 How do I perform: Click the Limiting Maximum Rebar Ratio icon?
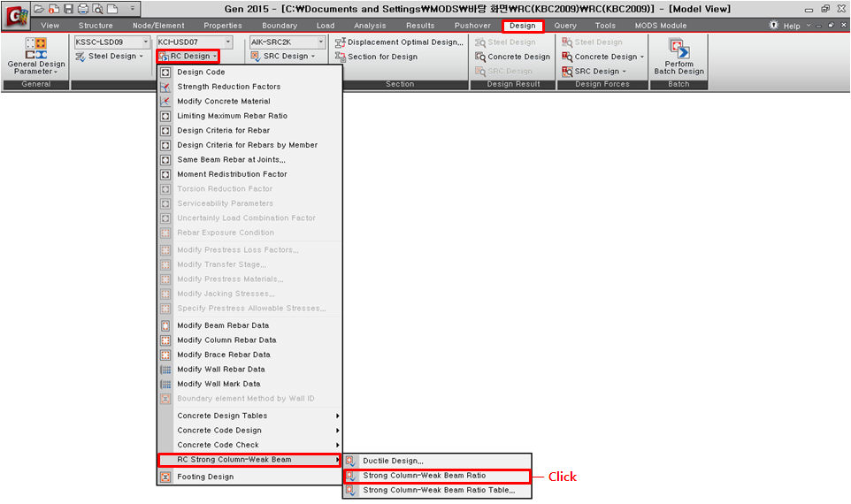tap(165, 116)
